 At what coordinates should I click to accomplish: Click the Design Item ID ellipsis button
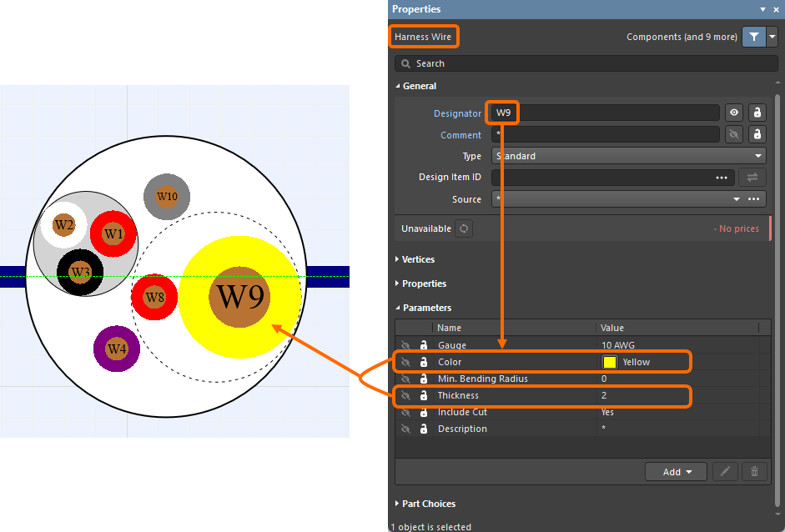pos(722,178)
